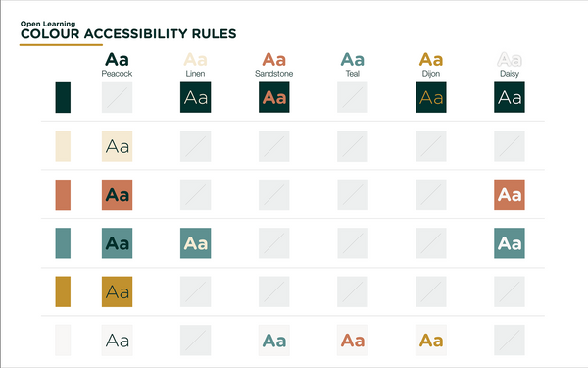The width and height of the screenshot is (588, 368).
Task: Select Peacock text on Dijon background tile
Action: click(117, 291)
